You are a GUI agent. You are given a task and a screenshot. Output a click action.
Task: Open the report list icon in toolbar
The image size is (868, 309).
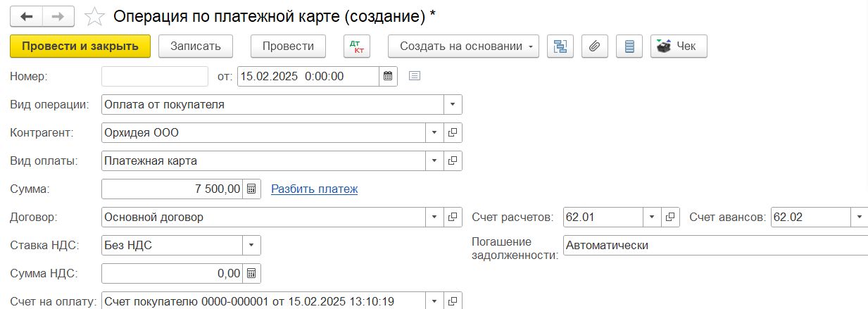pyautogui.click(x=629, y=46)
